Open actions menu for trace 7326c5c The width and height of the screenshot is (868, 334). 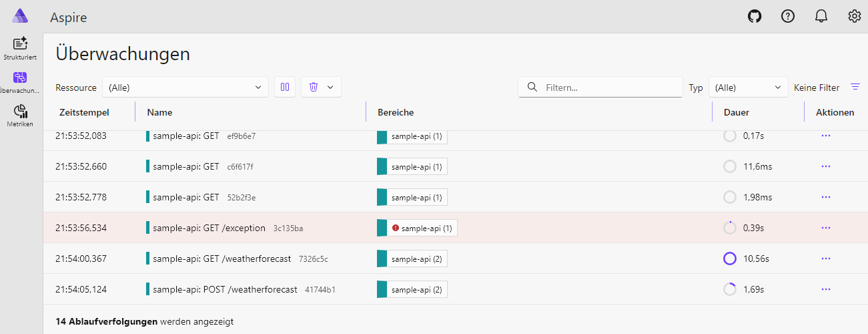point(826,259)
